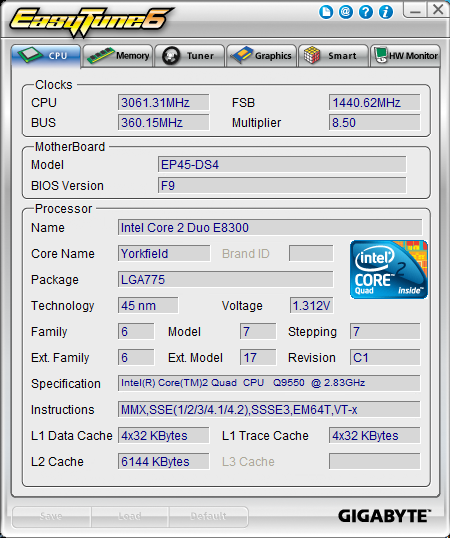The height and width of the screenshot is (538, 450).
Task: Open the Tuner tab
Action: click(x=190, y=56)
